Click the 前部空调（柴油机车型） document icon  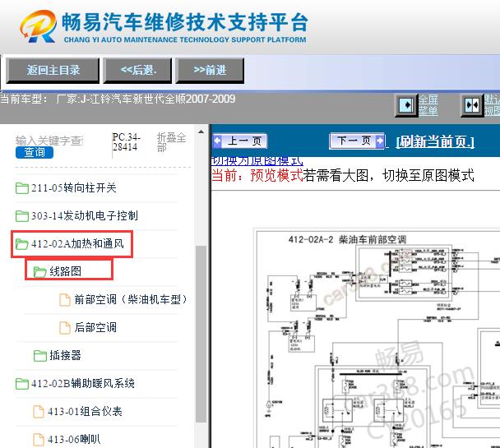pos(65,300)
